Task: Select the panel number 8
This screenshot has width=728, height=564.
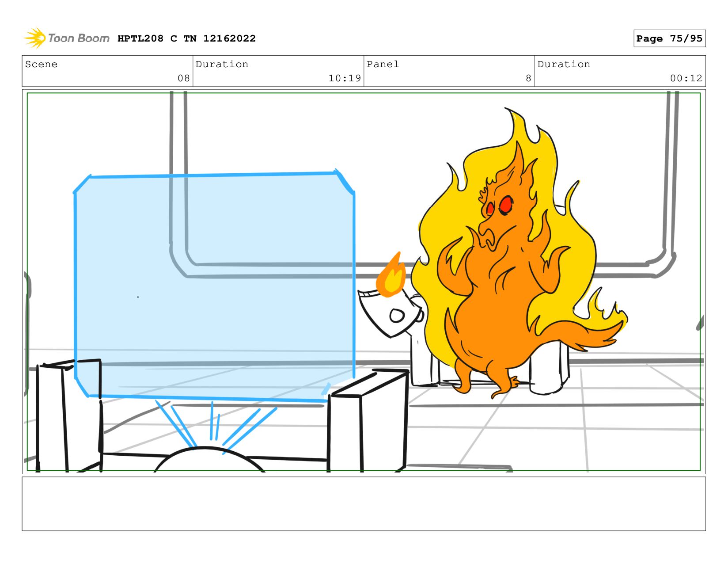Action: tap(528, 78)
